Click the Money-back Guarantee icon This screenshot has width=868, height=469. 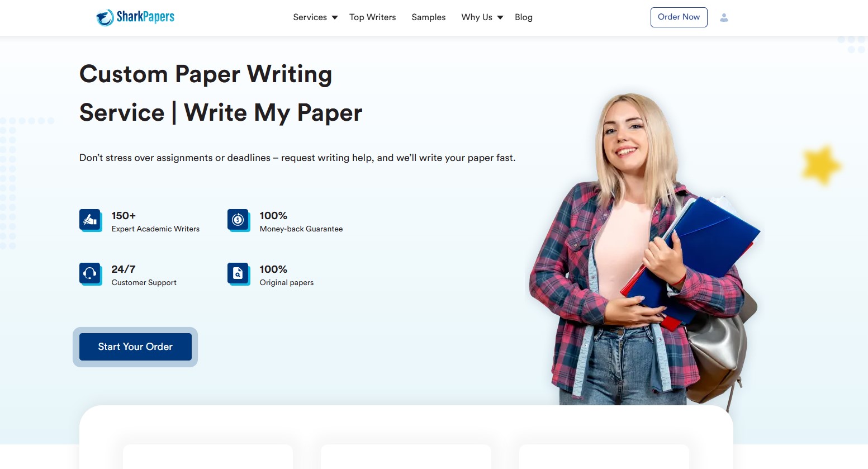click(239, 220)
